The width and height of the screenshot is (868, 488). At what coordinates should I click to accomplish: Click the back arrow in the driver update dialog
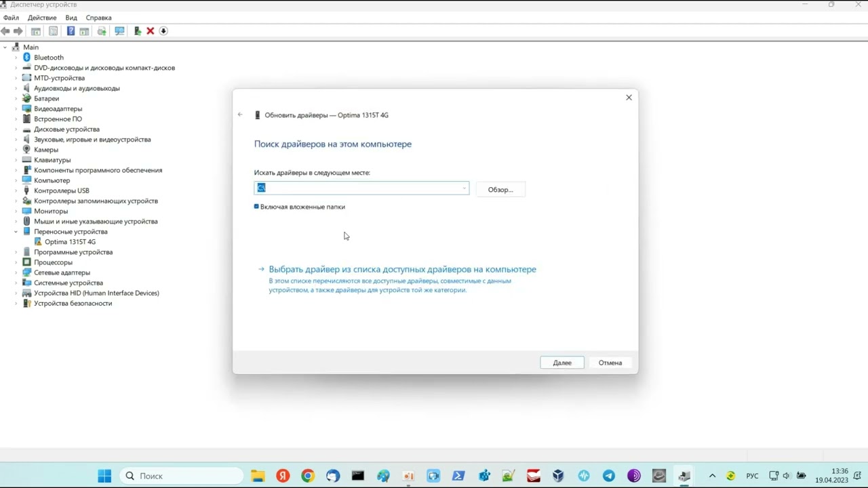point(240,115)
